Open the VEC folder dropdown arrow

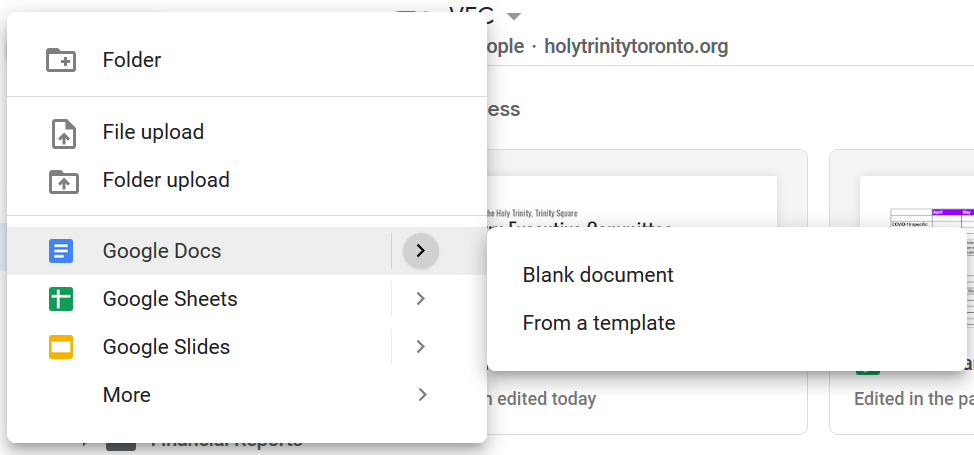(514, 16)
